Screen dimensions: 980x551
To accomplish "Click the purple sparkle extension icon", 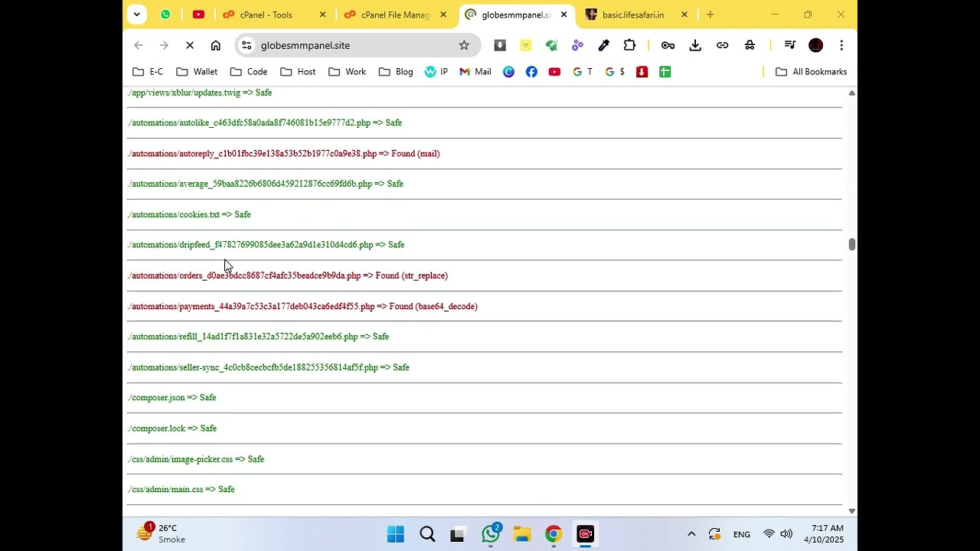I will click(x=577, y=45).
